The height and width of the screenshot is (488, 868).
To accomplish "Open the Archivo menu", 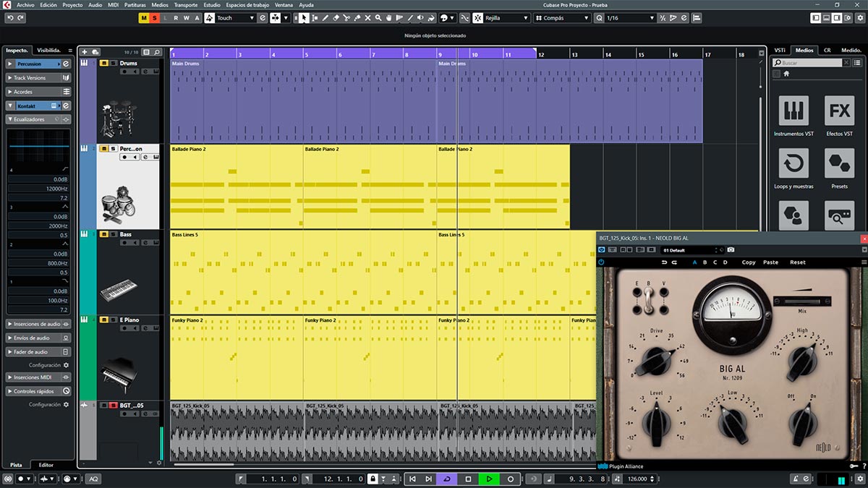I will click(25, 4).
